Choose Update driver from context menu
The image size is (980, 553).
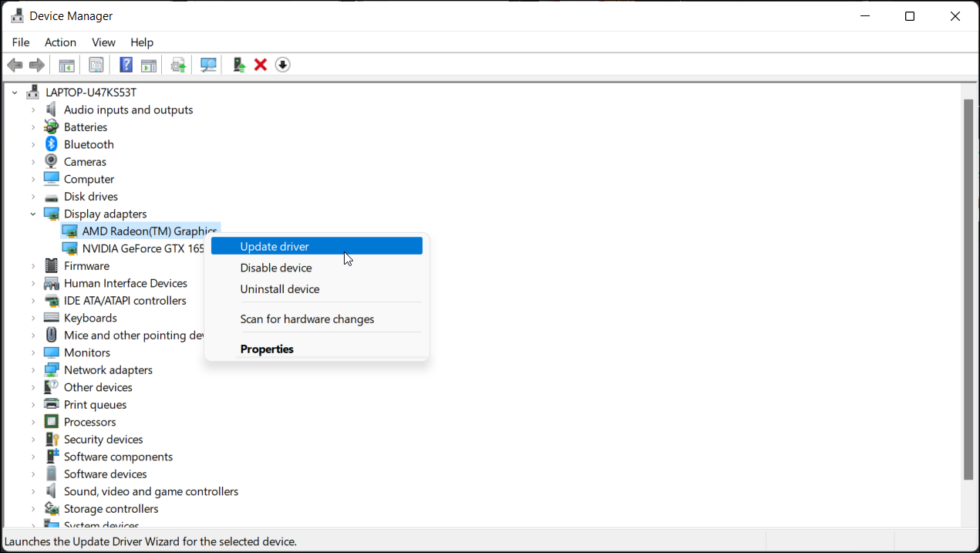click(274, 247)
